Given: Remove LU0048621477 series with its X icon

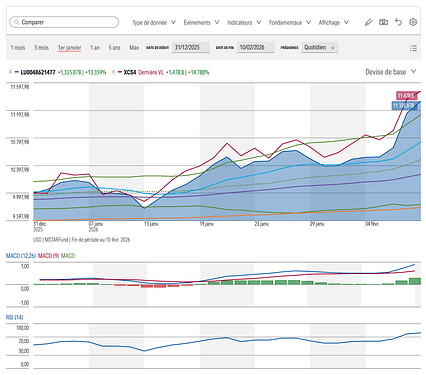Looking at the screenshot, I should (10, 72).
